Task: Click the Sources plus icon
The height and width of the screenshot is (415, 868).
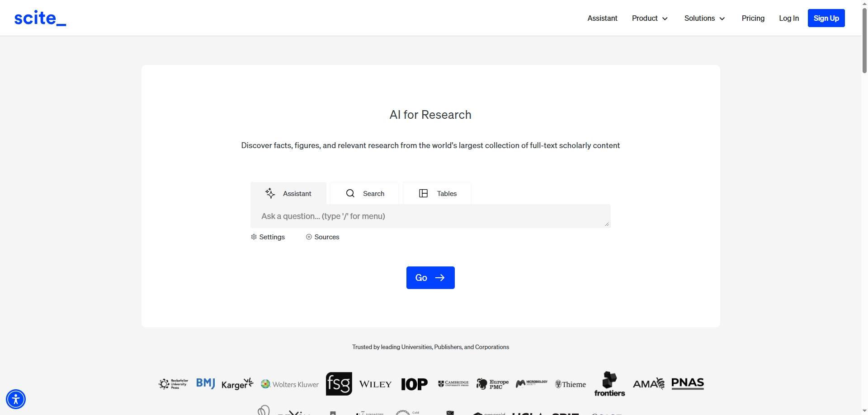Action: click(309, 237)
